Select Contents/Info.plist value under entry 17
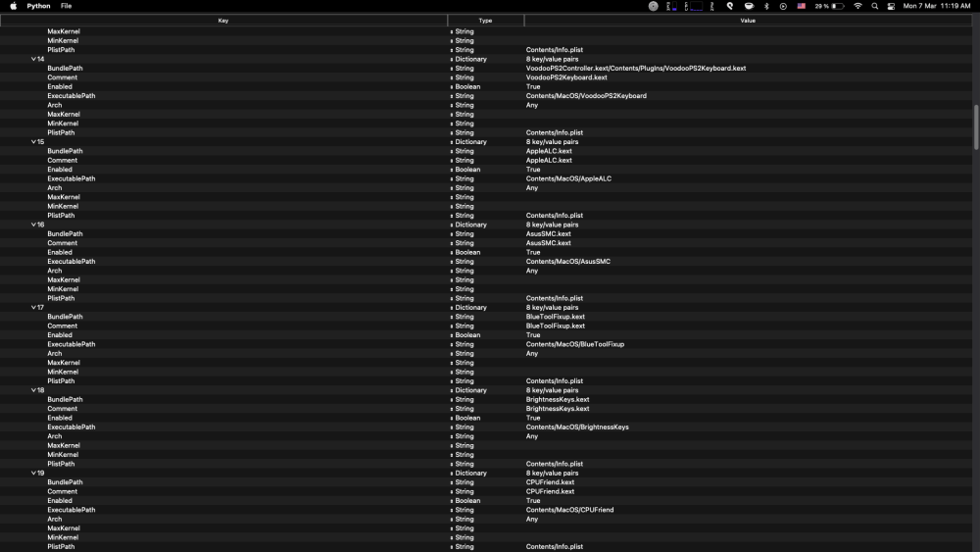The height and width of the screenshot is (552, 980). (x=555, y=381)
